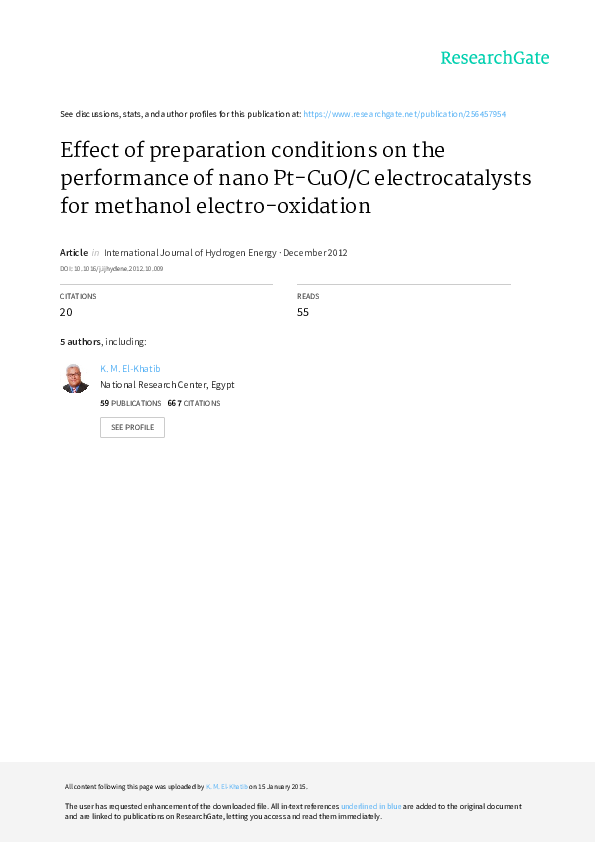Click the December 2012 publication date
595x842 pixels.
(315, 253)
